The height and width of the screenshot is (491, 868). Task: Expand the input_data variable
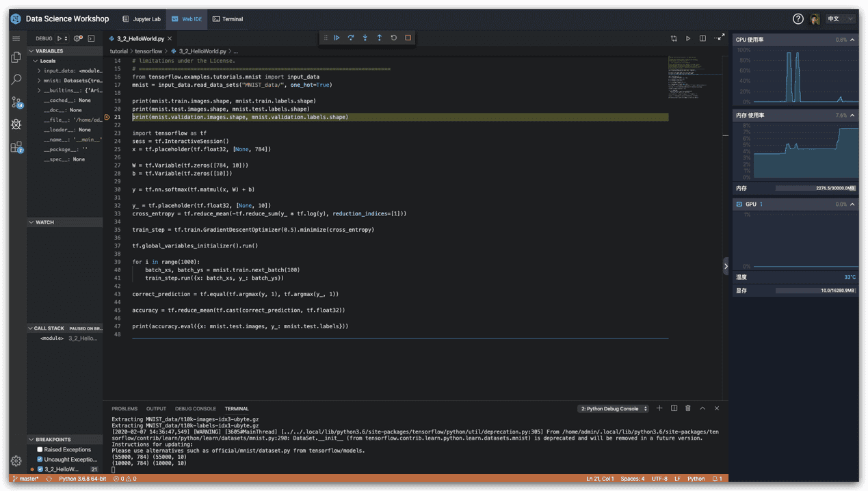point(39,70)
